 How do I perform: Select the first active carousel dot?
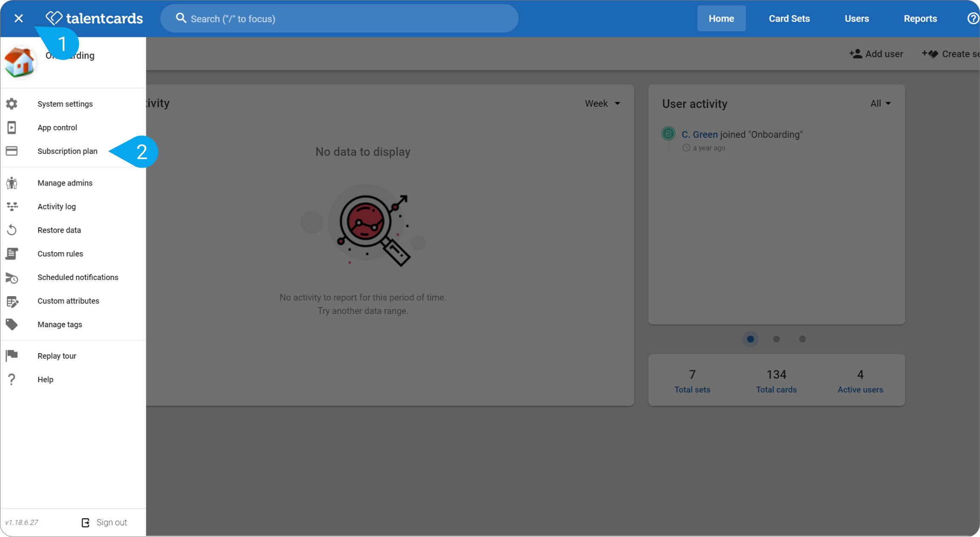point(751,339)
